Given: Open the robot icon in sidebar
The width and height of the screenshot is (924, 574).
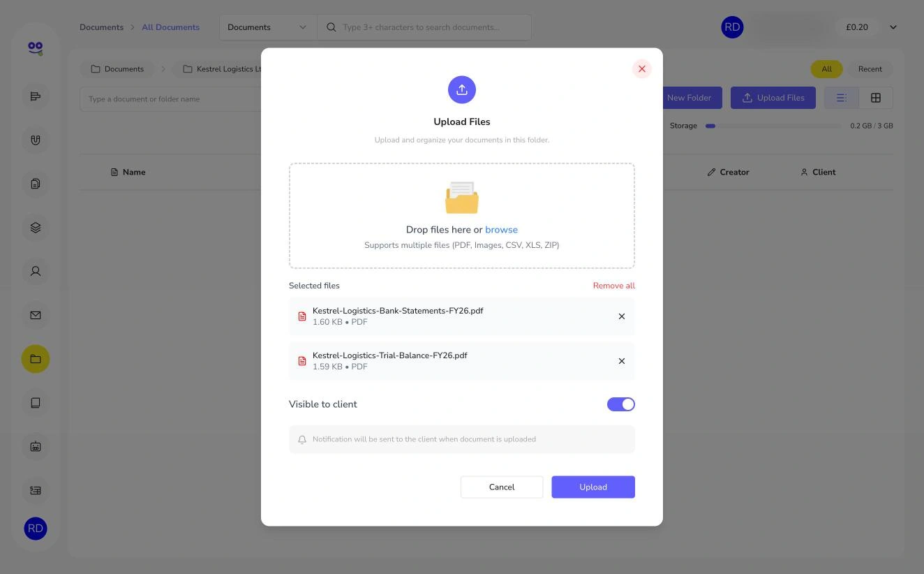Looking at the screenshot, I should tap(36, 446).
